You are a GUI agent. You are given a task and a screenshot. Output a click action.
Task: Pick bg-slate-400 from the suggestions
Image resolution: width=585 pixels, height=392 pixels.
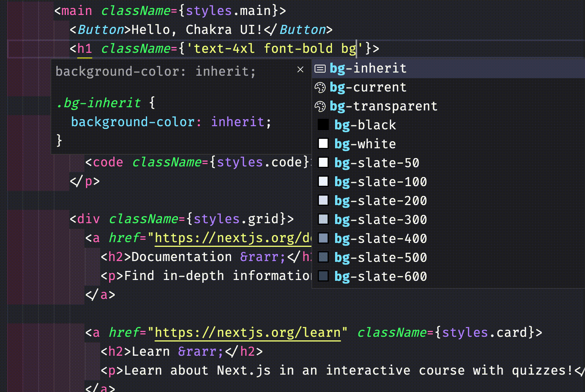448,239
